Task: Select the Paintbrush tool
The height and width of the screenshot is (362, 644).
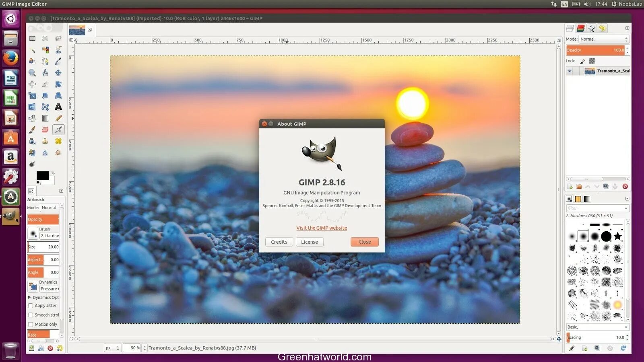Action: [x=32, y=130]
